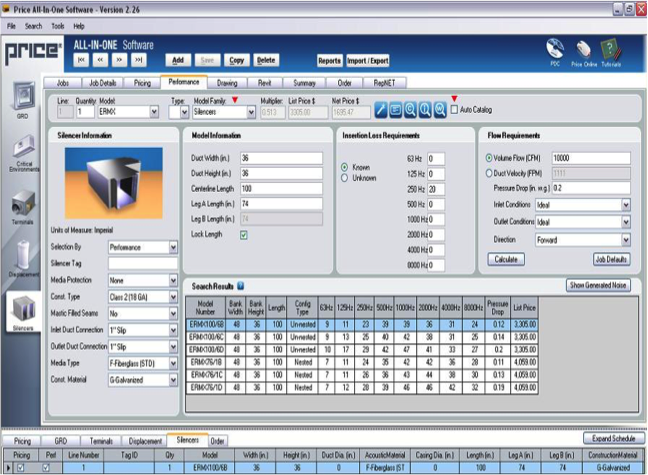Open the Tutorials icon

(611, 52)
